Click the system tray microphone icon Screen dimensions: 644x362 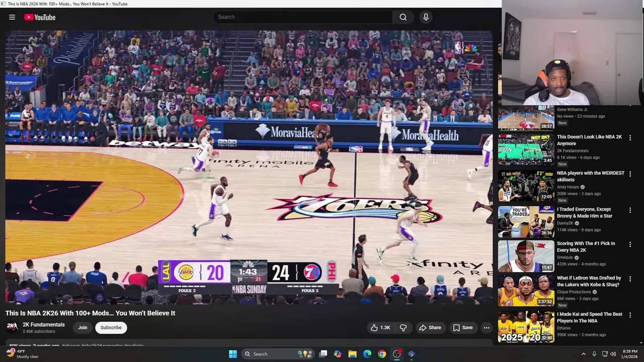(594, 354)
